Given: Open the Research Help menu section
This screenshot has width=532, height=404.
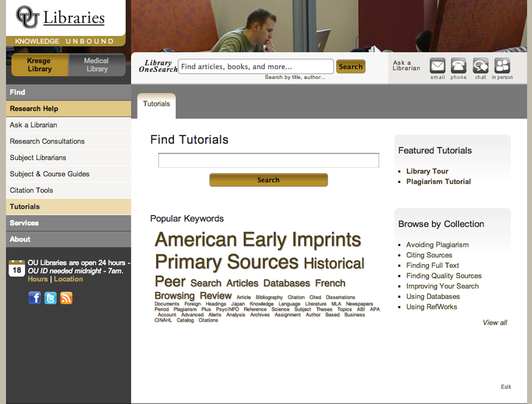Looking at the screenshot, I should coord(69,109).
